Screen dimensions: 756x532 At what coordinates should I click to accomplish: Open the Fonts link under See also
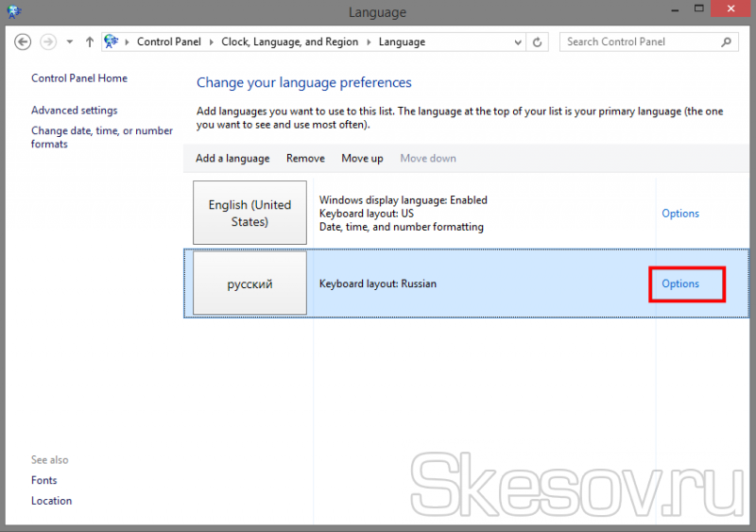click(44, 480)
